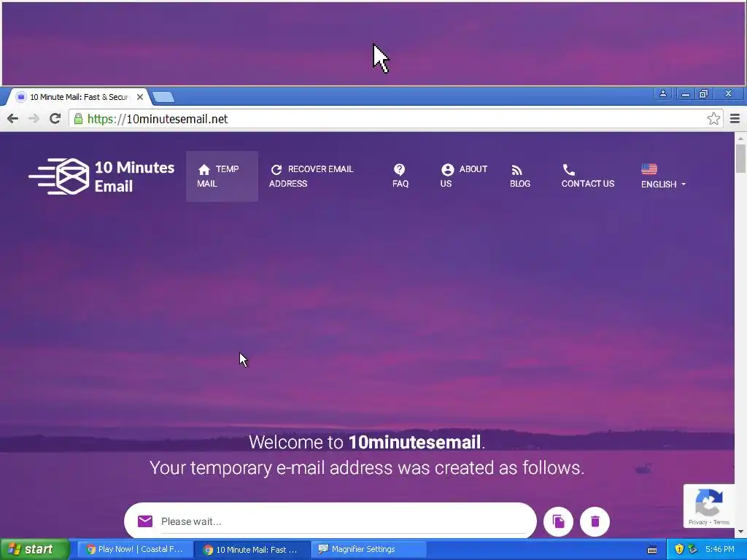Open the About Us page

point(463,176)
